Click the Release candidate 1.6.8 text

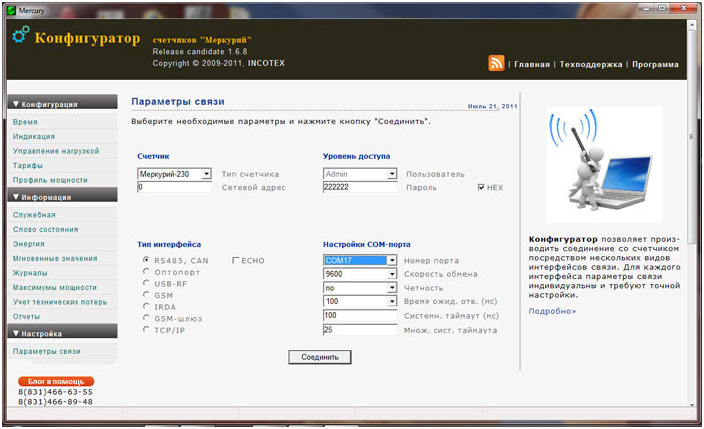200,51
